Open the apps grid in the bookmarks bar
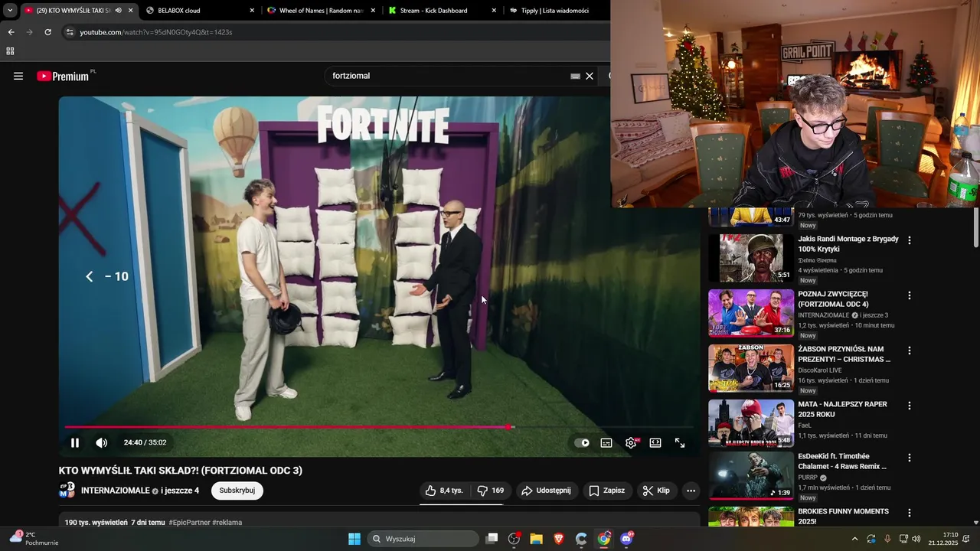Viewport: 980px width, 551px height. click(x=10, y=51)
